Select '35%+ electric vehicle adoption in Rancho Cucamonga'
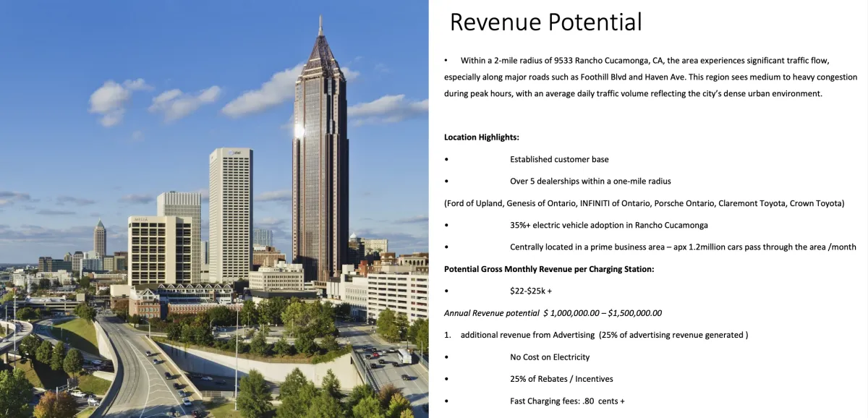This screenshot has width=868, height=418. point(609,225)
